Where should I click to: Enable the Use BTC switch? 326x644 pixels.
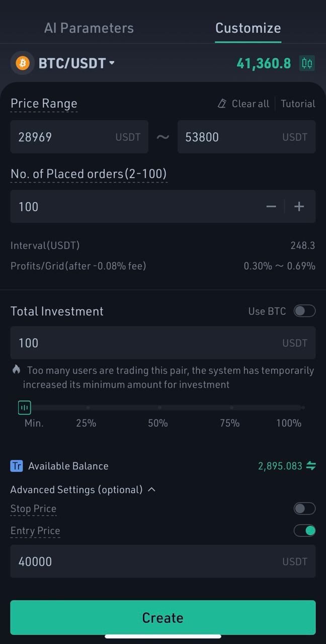point(305,311)
